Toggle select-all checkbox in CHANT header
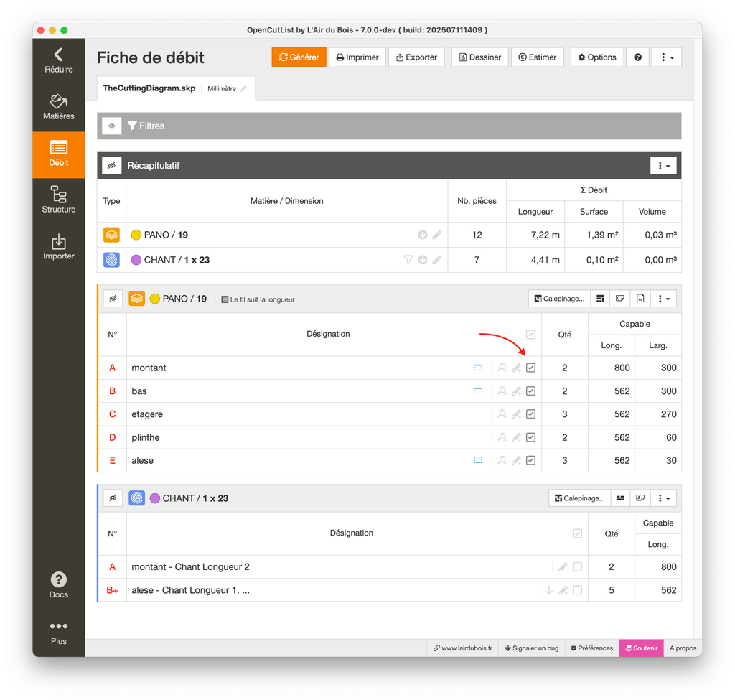 578,533
